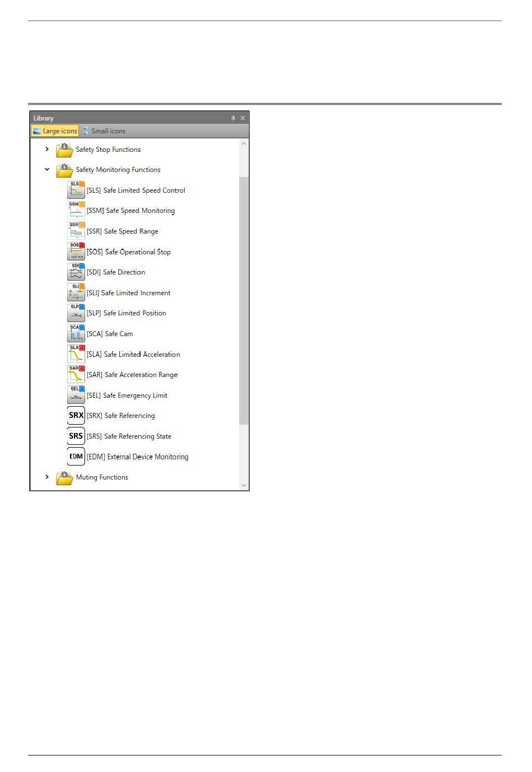Select '[SOS] Safe Operational Stop' text
This screenshot has width=532, height=772.
(x=129, y=252)
